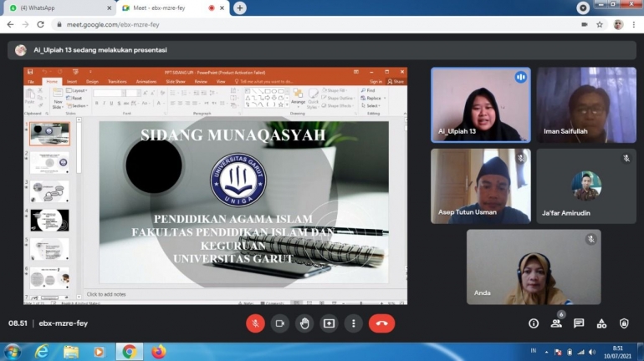Switch to the WhatsApp browser tab
The width and height of the screenshot is (644, 361).
[x=61, y=8]
